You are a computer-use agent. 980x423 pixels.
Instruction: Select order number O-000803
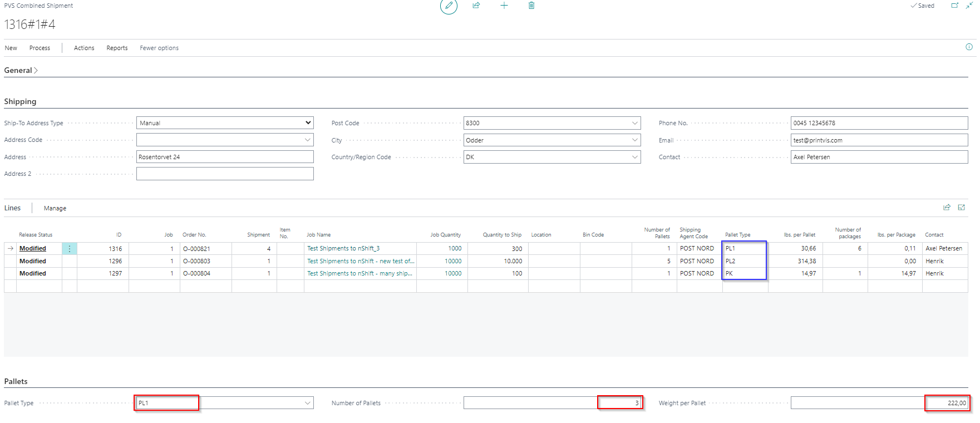pyautogui.click(x=196, y=261)
